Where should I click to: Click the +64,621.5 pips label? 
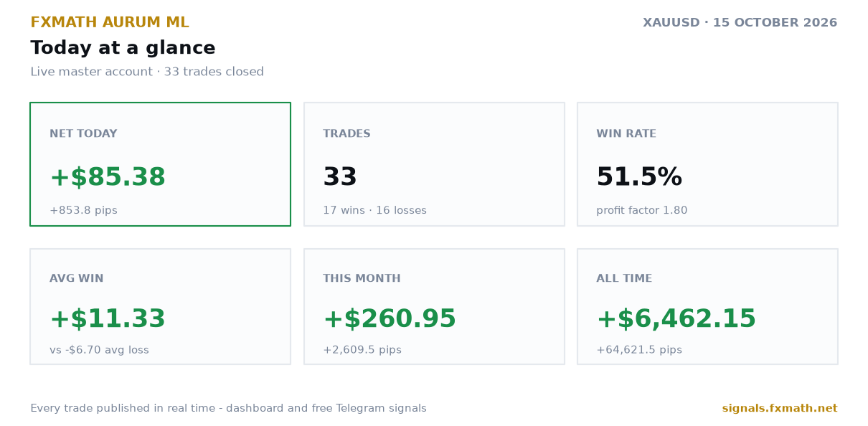(639, 350)
